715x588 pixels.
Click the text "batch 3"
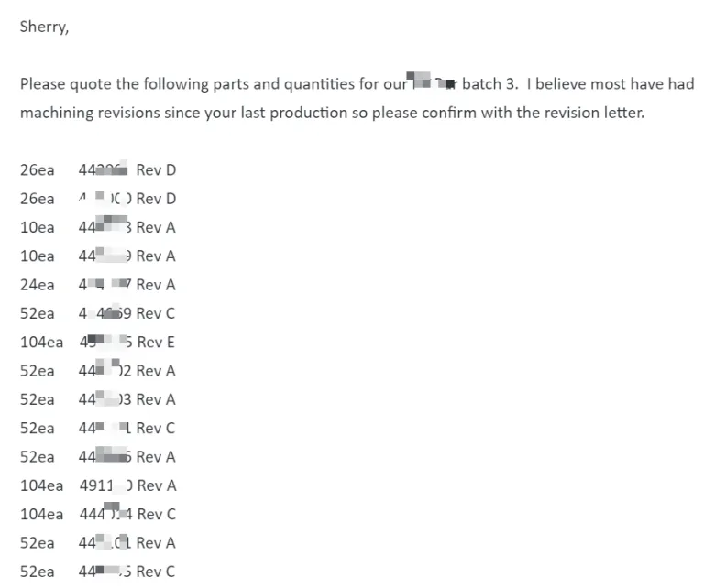pos(489,84)
